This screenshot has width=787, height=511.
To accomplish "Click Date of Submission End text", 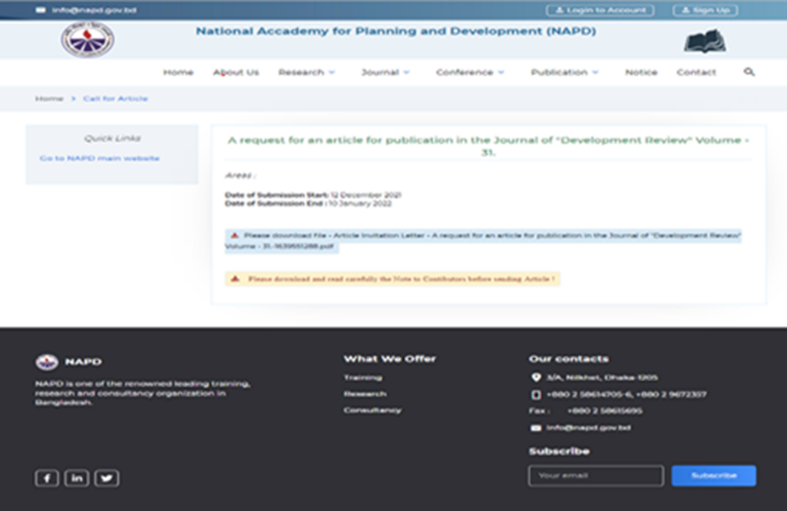I will 308,203.
